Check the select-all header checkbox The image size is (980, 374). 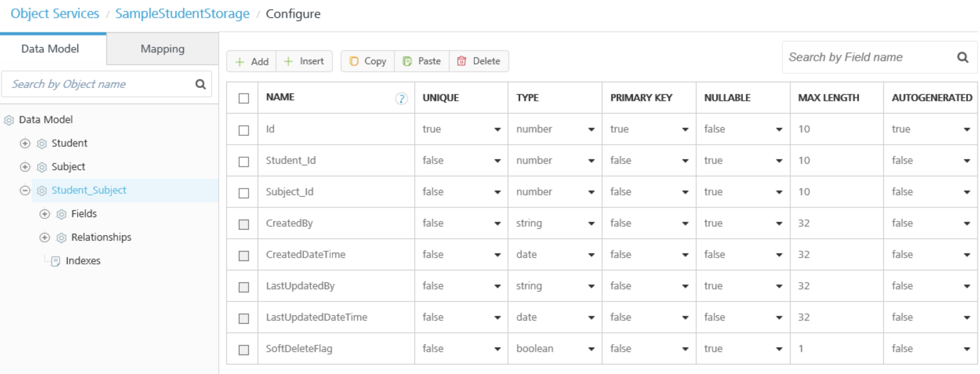[x=244, y=98]
